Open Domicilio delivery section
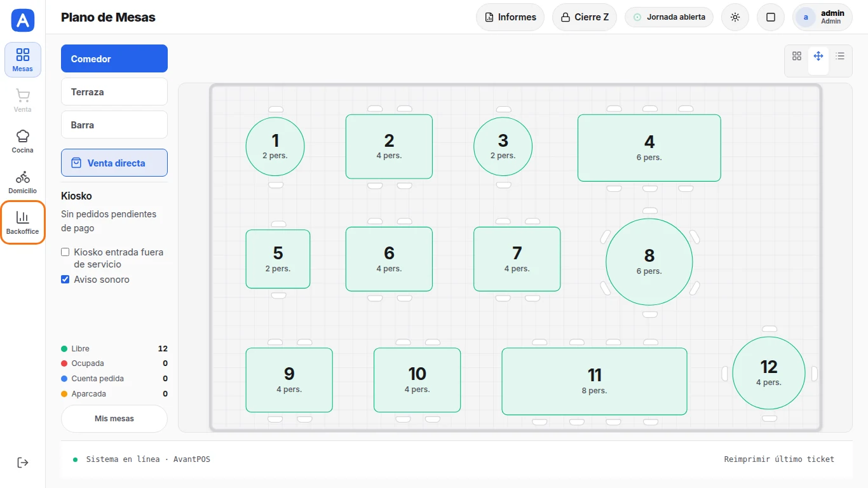This screenshot has height=488, width=868. tap(23, 182)
